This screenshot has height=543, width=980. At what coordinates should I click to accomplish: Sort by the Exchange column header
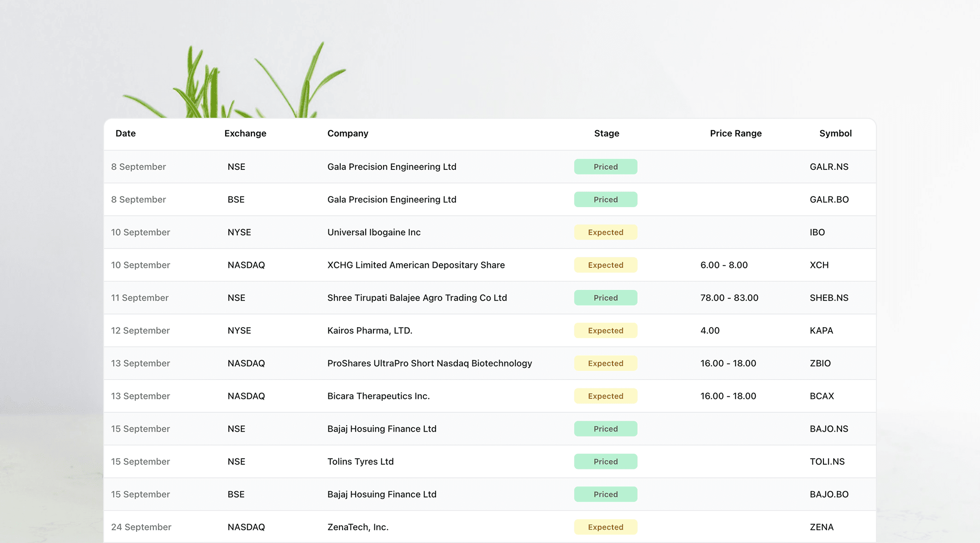245,133
